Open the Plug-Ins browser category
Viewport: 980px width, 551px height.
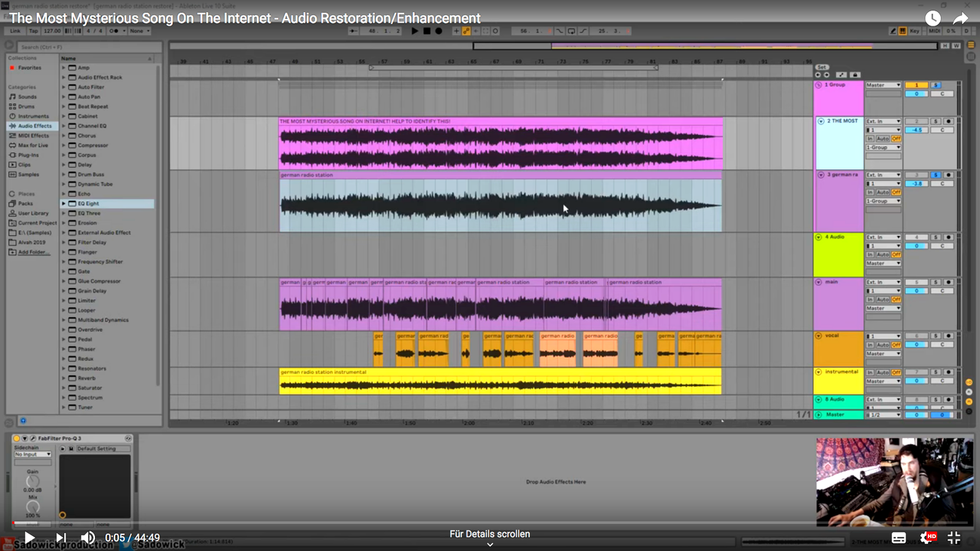(x=29, y=155)
